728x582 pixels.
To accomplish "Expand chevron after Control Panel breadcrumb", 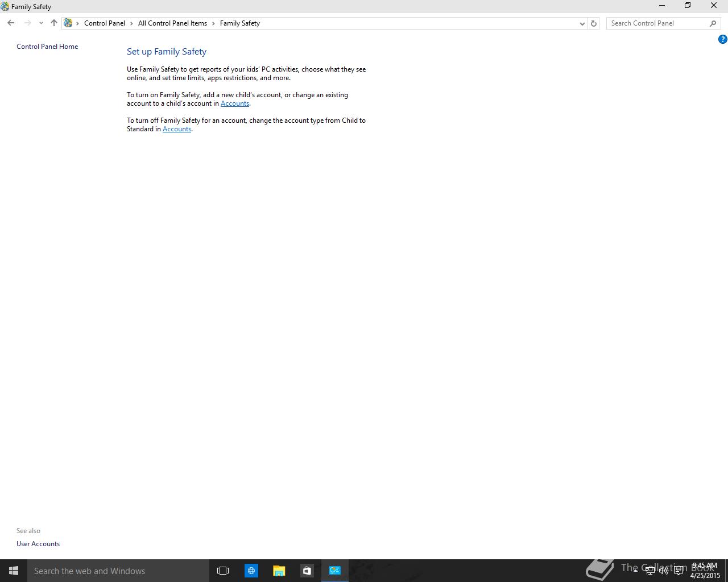I will tap(131, 23).
